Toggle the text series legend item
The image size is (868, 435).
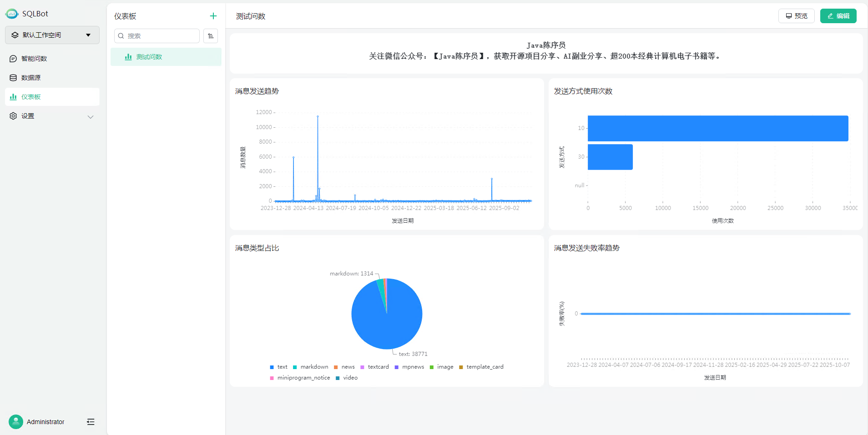[279, 367]
